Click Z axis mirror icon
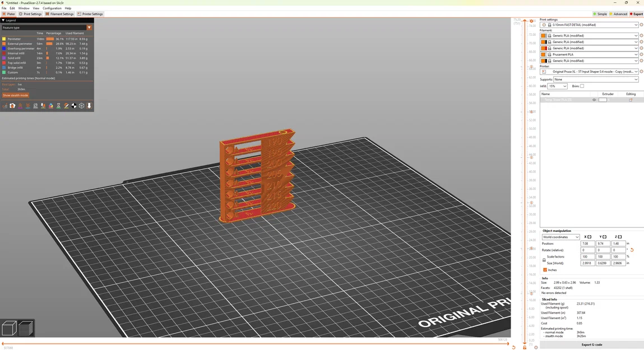The image size is (644, 350). coord(620,237)
